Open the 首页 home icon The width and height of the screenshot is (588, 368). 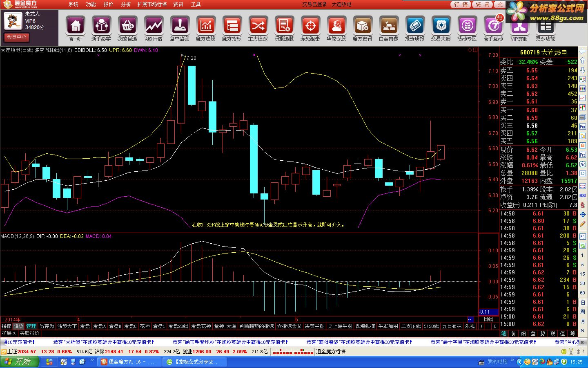click(75, 26)
